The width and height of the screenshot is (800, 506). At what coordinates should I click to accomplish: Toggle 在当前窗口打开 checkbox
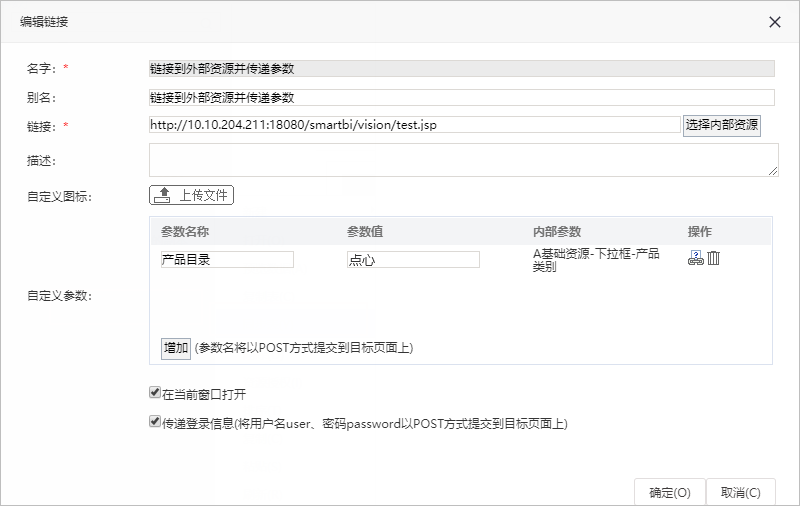coord(155,392)
